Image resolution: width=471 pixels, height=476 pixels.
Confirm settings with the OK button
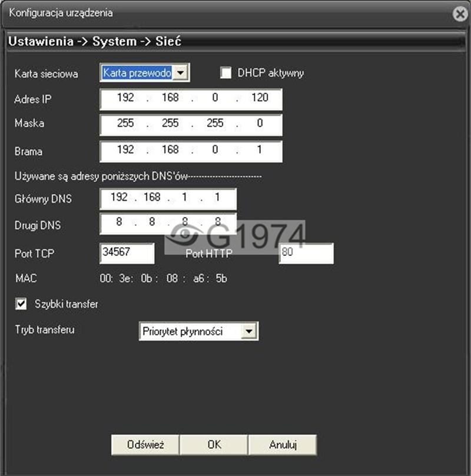214,445
